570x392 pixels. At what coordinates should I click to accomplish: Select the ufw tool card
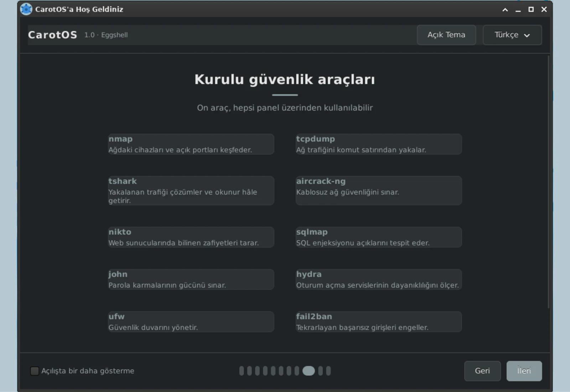point(191,322)
